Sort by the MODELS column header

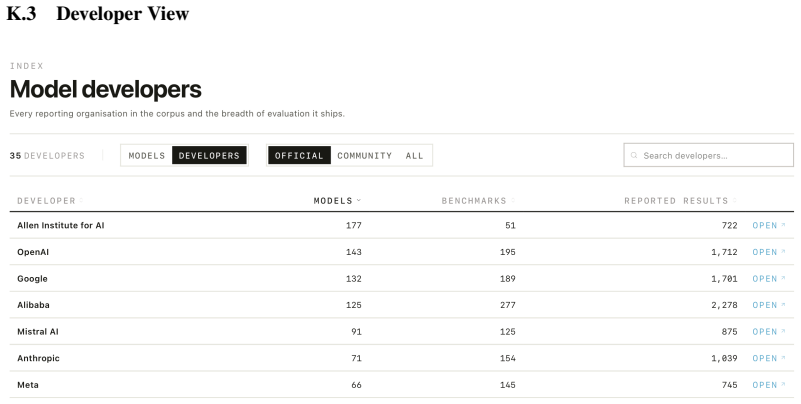pos(337,201)
